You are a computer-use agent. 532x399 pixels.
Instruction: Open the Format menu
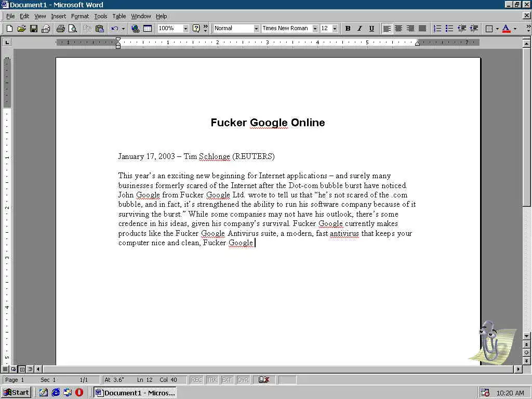(79, 16)
